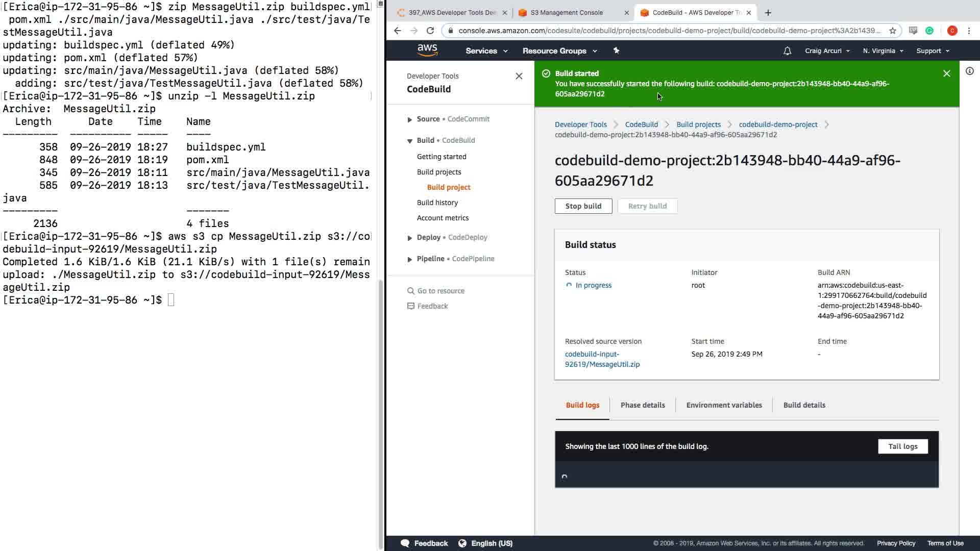Viewport: 980px width, 551px height.
Task: Click the pin shortcut icon in navbar
Action: (616, 51)
